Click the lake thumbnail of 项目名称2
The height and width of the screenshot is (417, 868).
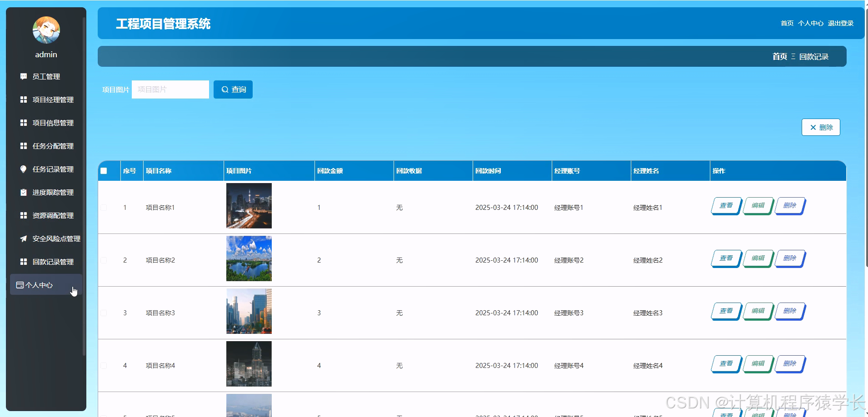coord(249,258)
